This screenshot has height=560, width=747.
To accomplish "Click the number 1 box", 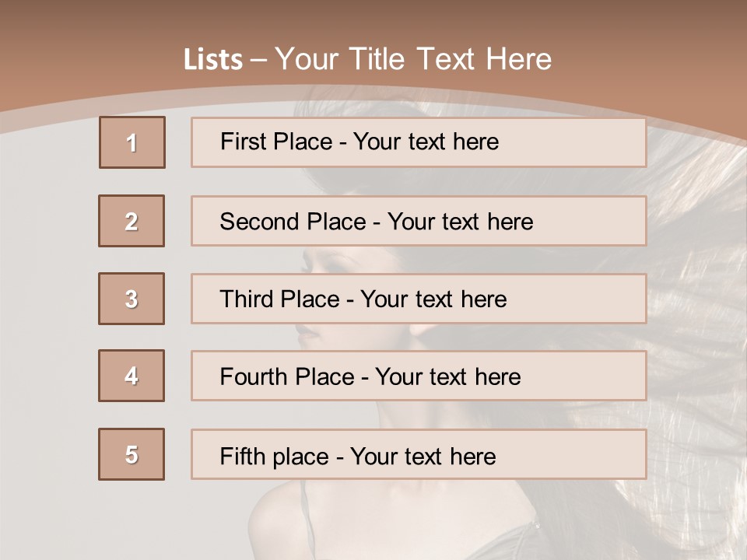I will coord(132,142).
